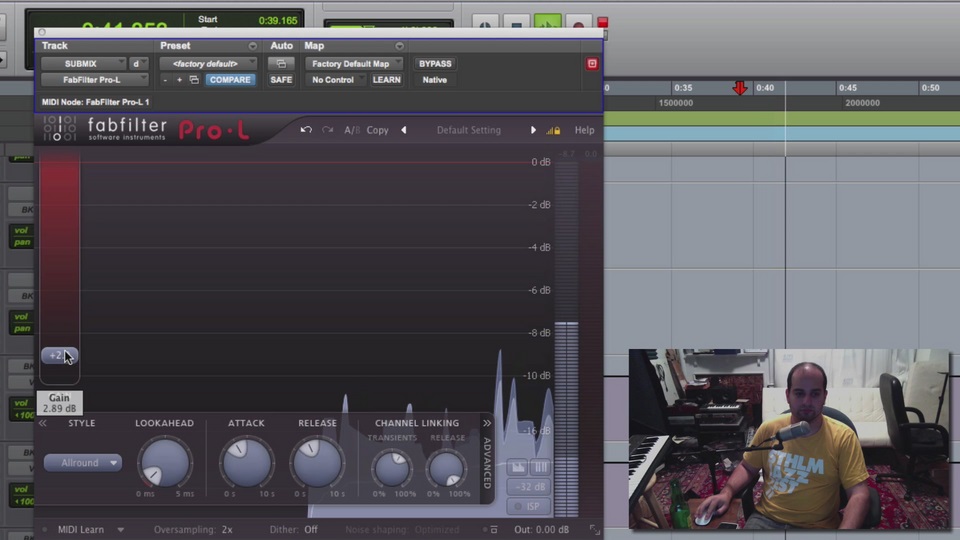Select the bars meter display mode icon
Screen dimensions: 960x540
(541, 468)
